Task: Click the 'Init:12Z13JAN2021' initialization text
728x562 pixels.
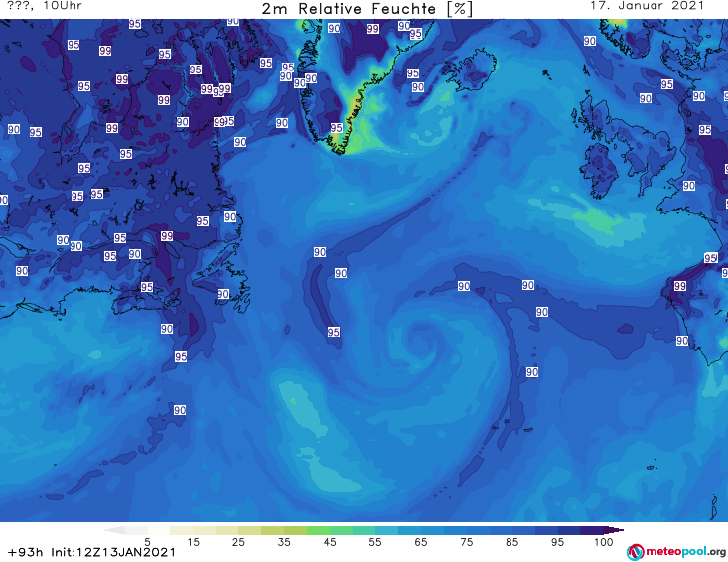Action: (113, 552)
